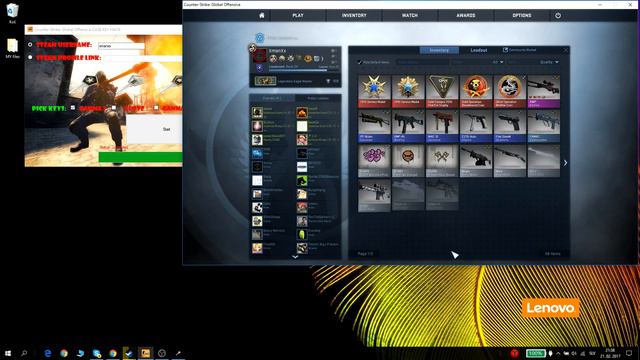The width and height of the screenshot is (640, 360).
Task: Open the Inventory item in top menu bar
Action: 354,16
